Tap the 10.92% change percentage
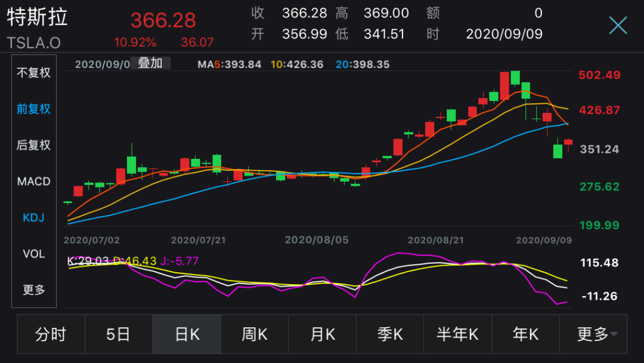This screenshot has width=644, height=363. coord(135,42)
